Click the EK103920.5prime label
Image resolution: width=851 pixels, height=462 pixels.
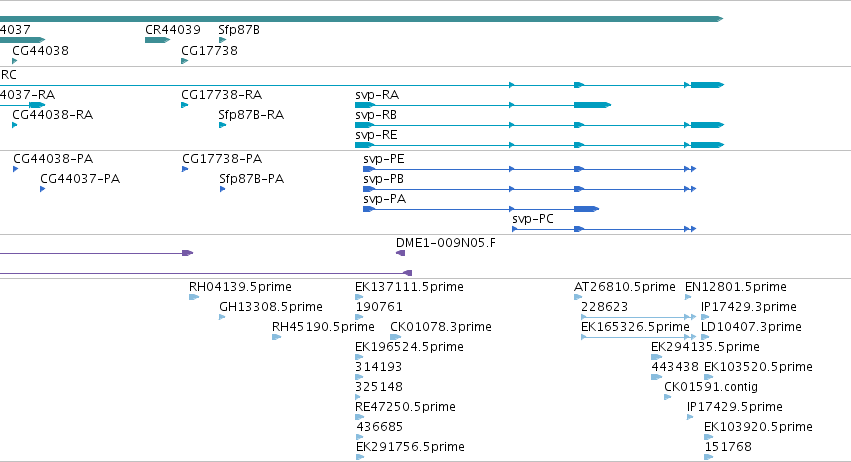(x=758, y=427)
